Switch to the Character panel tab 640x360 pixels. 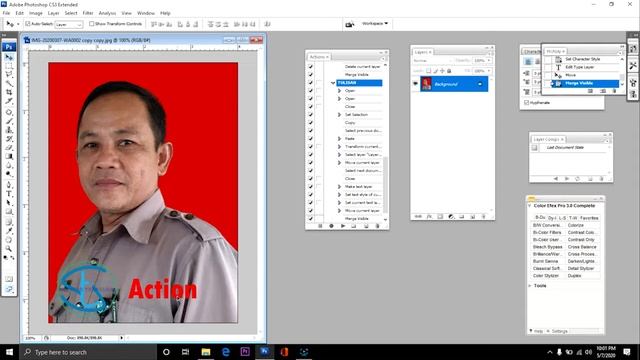click(532, 51)
